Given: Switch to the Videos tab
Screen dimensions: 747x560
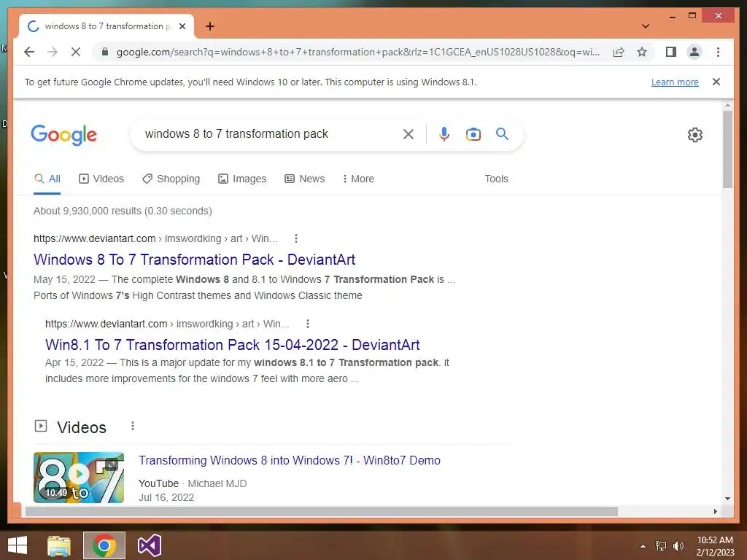Looking at the screenshot, I should [101, 179].
